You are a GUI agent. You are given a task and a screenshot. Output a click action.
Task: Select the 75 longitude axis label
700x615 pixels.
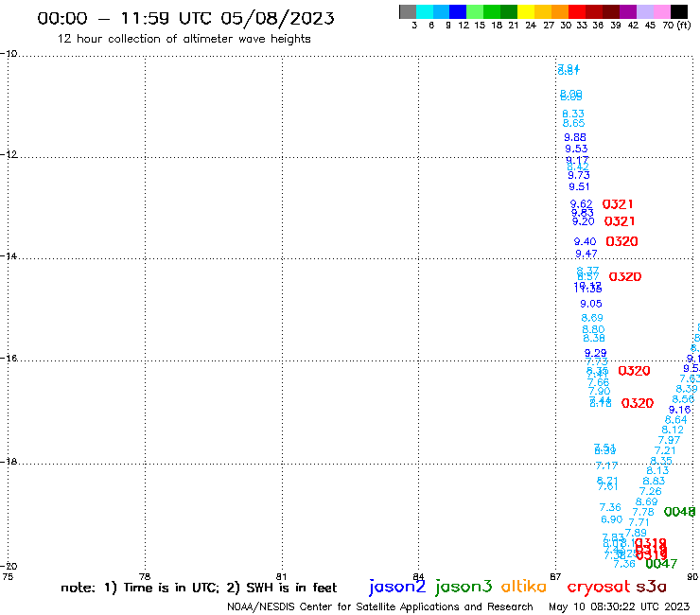(x=8, y=576)
